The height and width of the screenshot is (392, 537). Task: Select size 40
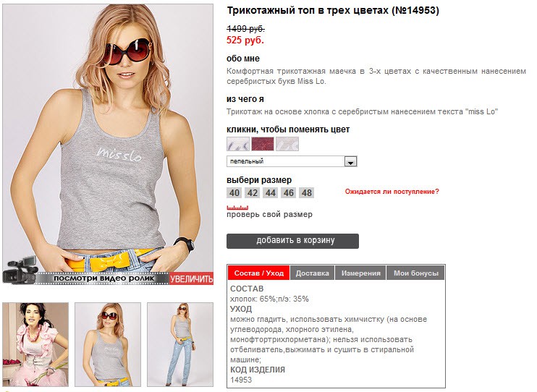click(234, 193)
